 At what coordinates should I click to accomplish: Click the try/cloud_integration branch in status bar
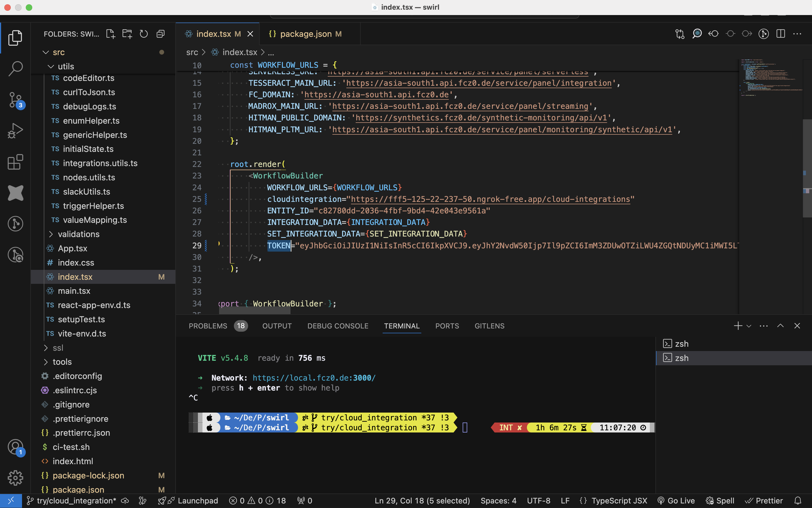(71, 500)
